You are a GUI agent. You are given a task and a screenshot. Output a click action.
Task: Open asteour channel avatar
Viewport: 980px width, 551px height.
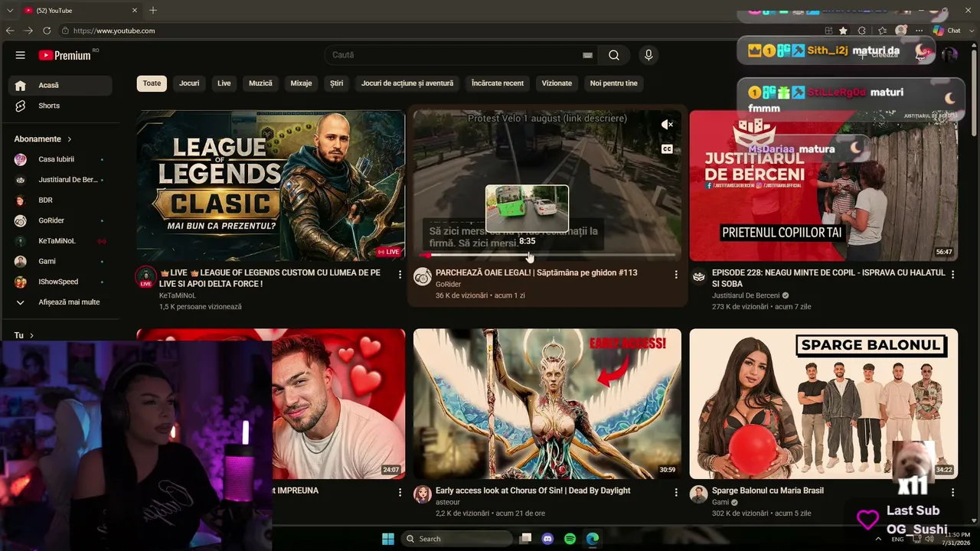(423, 494)
